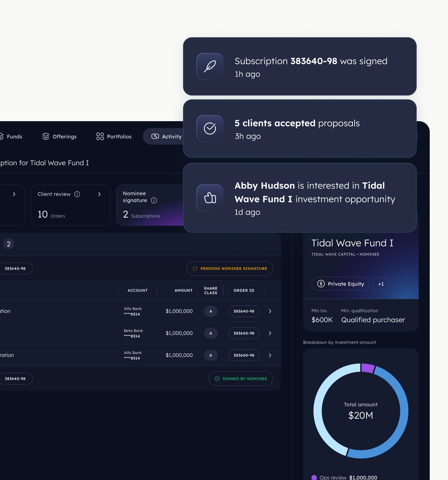Click the Qualified purchaser value
This screenshot has width=448, height=480.
[x=373, y=320]
